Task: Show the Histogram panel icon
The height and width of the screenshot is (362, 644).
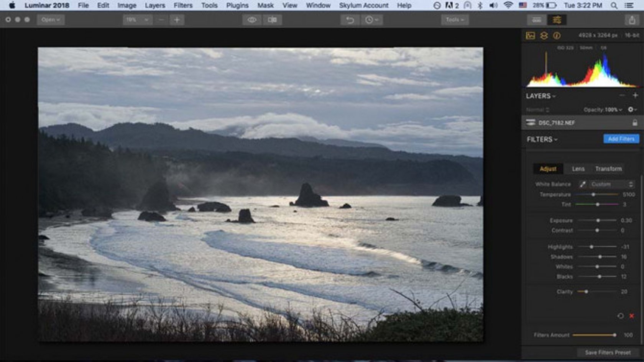Action: tap(531, 35)
